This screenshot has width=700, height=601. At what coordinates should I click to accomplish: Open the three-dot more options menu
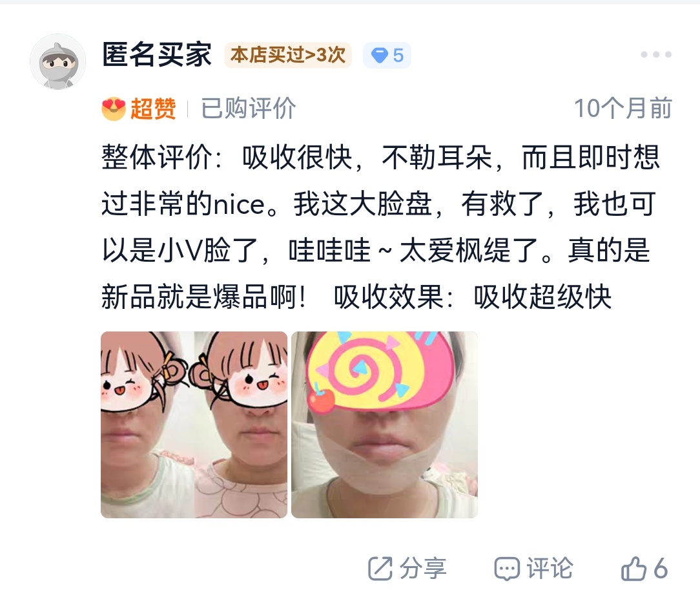656,54
